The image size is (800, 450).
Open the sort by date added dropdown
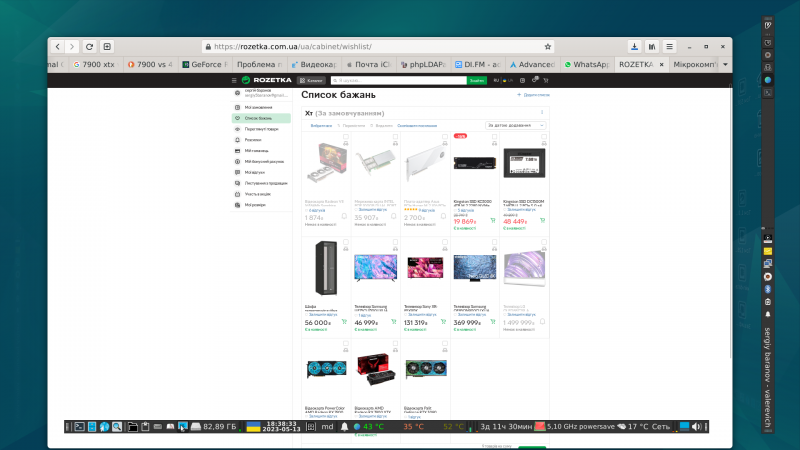pos(515,125)
